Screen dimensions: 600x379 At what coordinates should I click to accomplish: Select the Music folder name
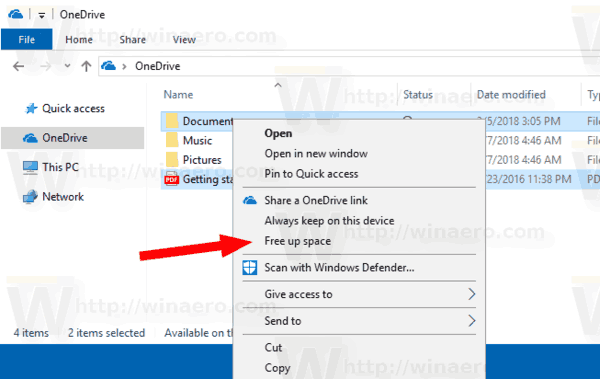197,140
